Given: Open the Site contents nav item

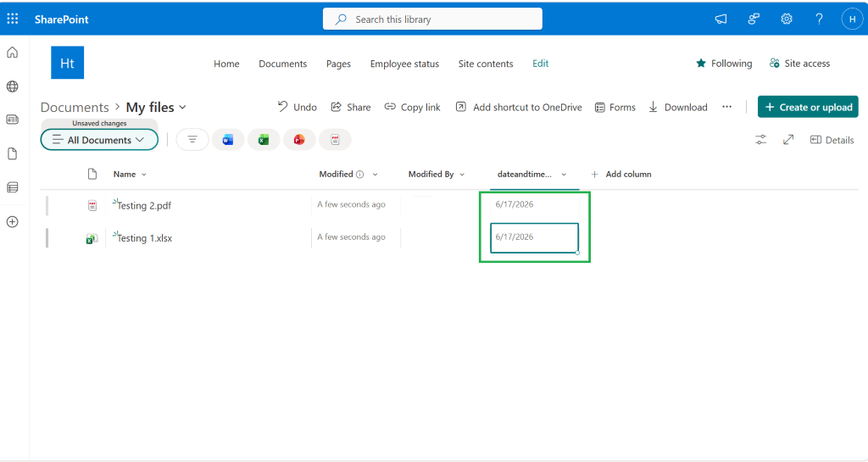Looking at the screenshot, I should tap(486, 64).
